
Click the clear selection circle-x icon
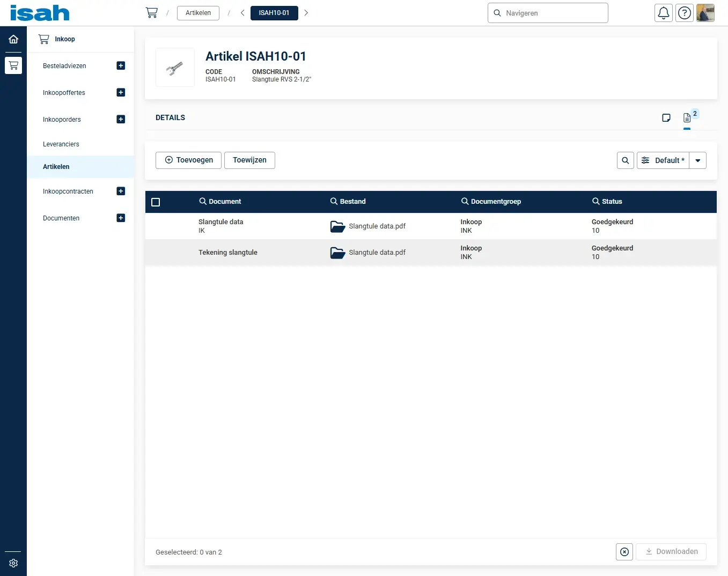click(x=624, y=552)
